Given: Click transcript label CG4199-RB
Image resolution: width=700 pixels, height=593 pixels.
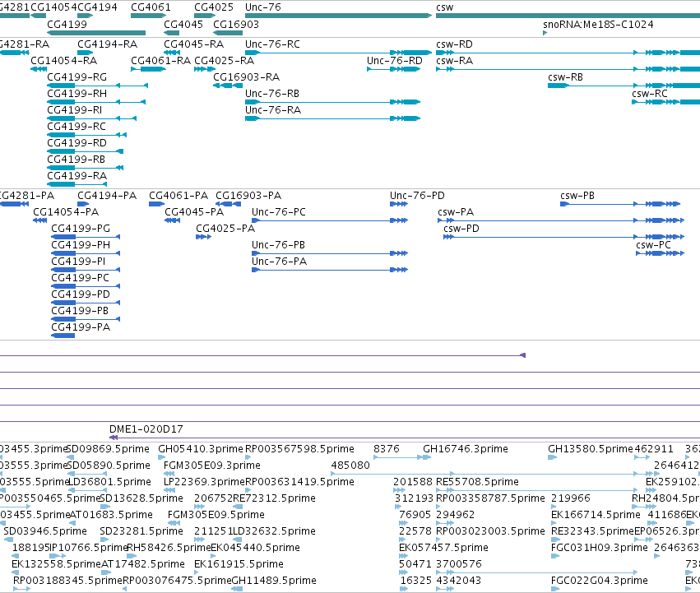Looking at the screenshot, I should (76, 160).
